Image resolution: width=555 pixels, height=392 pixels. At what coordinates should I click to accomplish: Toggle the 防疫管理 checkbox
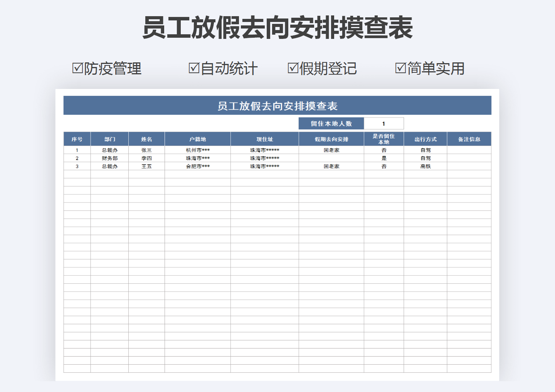(77, 68)
